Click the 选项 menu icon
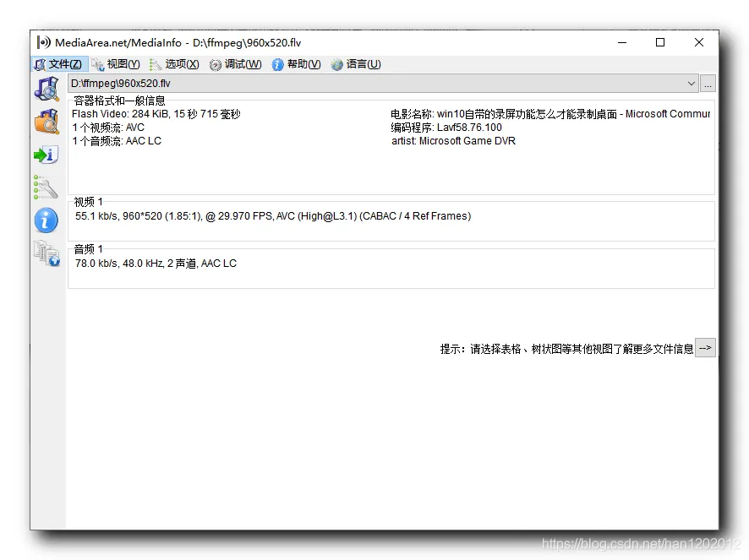 pyautogui.click(x=156, y=64)
